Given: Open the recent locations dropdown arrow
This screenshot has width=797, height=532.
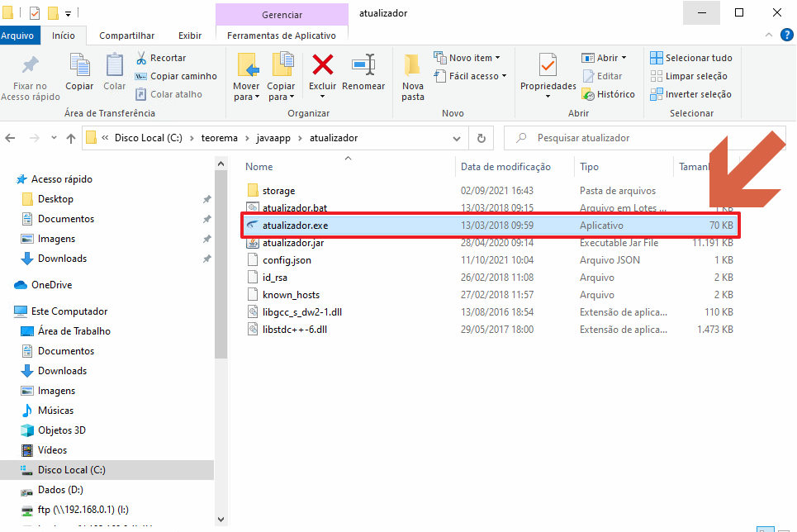Looking at the screenshot, I should click(54, 138).
